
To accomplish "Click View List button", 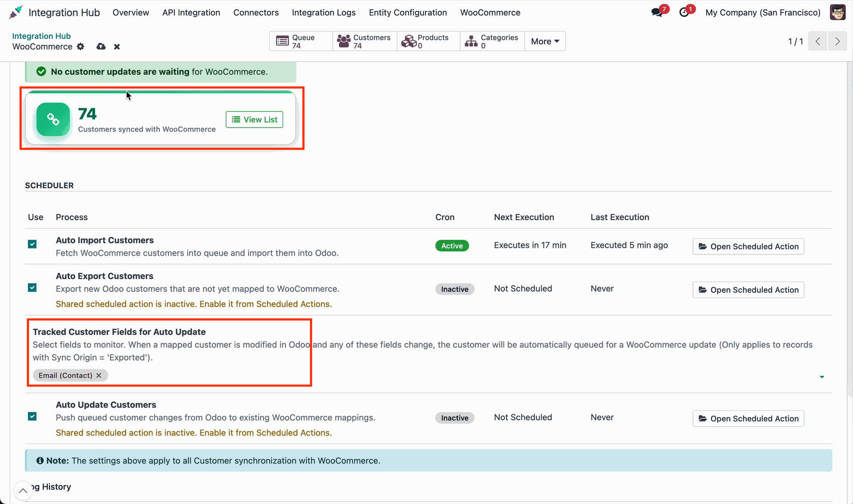I will click(x=254, y=119).
